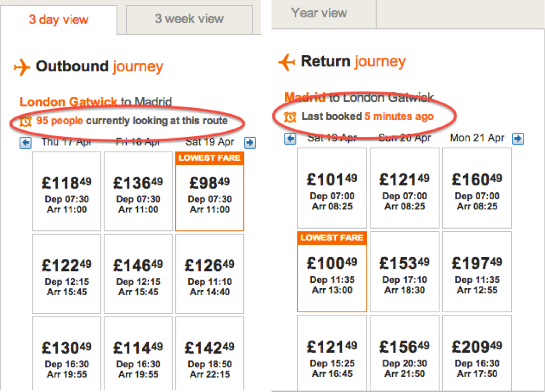Click the previous-dates arrow on return calendar
This screenshot has height=392, width=545.
click(290, 138)
